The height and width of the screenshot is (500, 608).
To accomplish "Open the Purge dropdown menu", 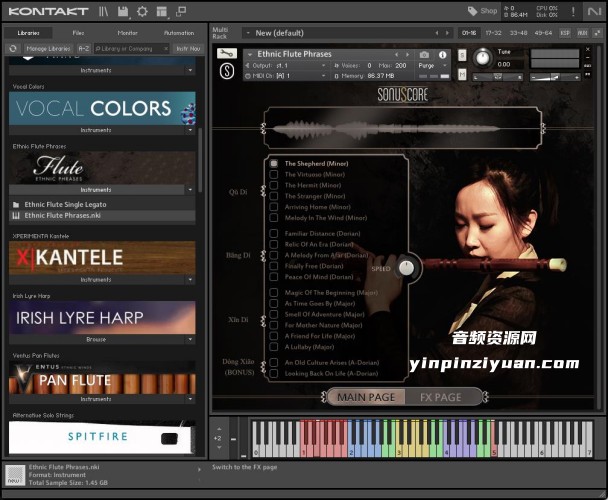I will pos(431,65).
